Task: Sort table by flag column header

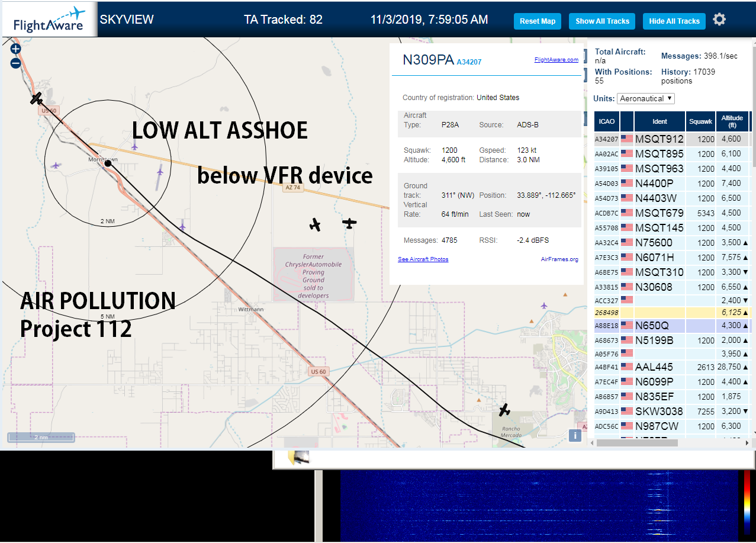Action: (x=627, y=121)
